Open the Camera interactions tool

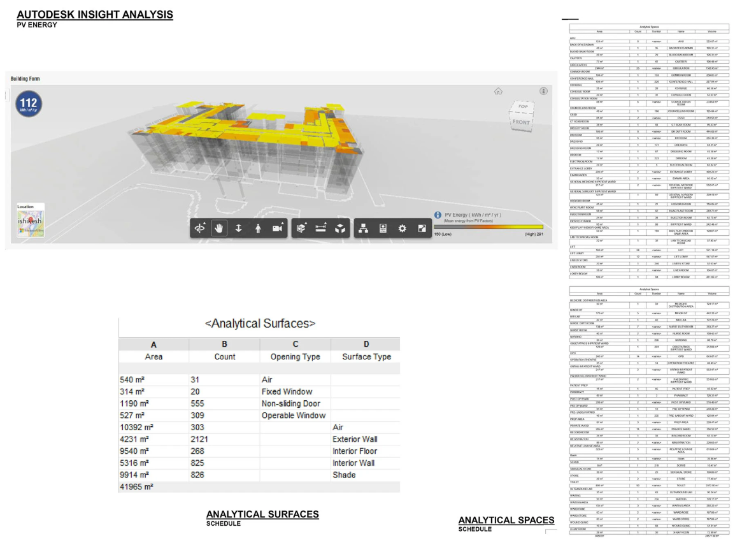[277, 228]
